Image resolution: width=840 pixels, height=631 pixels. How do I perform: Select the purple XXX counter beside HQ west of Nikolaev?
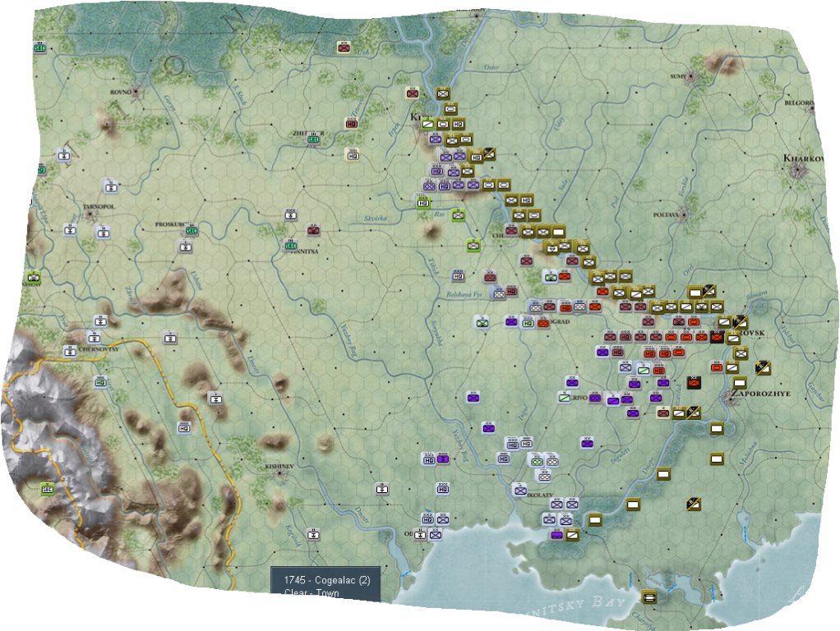coord(442,459)
